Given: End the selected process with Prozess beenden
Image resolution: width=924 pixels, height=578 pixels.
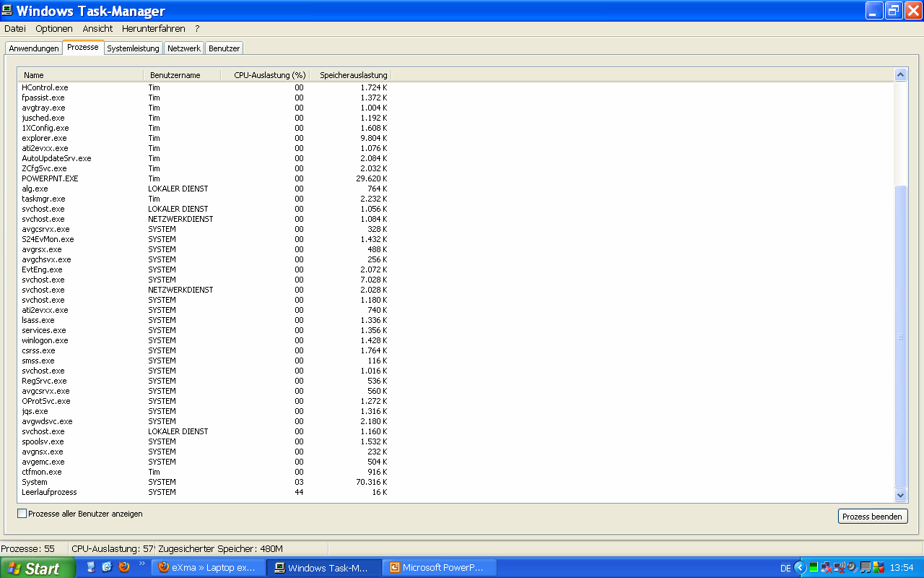Looking at the screenshot, I should coord(872,517).
